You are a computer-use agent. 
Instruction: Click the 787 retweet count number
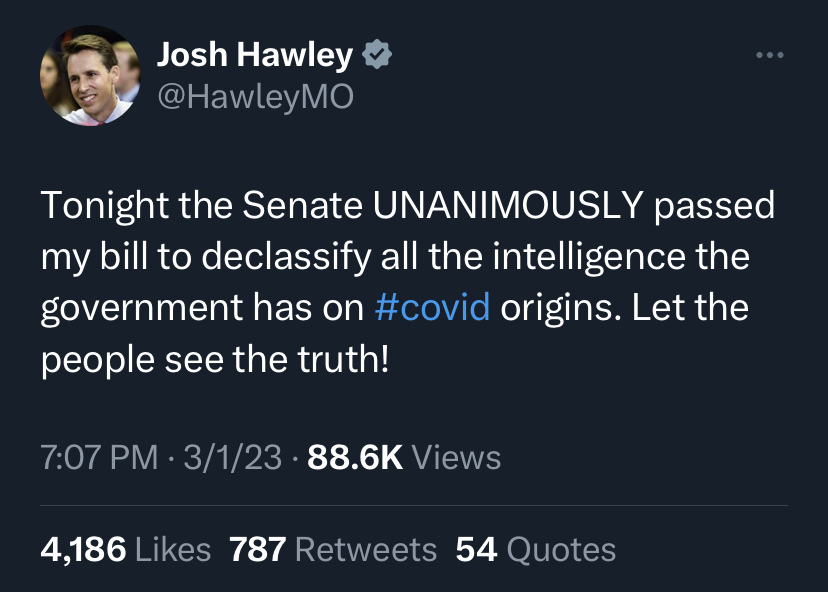click(x=258, y=549)
